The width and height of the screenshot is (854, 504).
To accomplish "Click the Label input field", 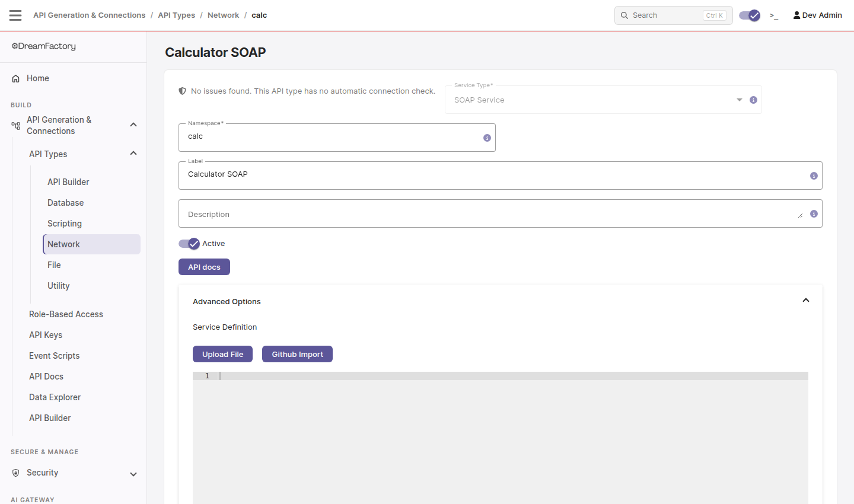I will 501,176.
